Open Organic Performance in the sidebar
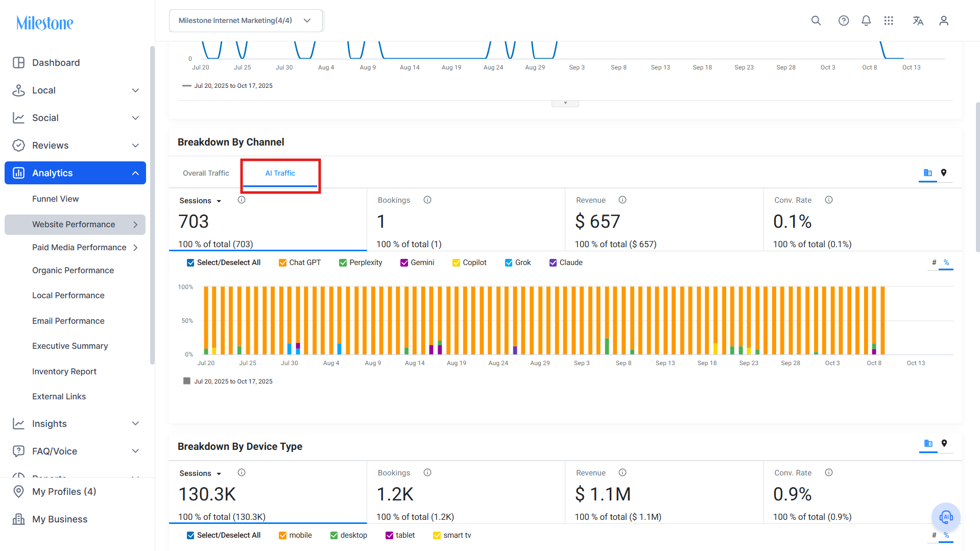 tap(73, 270)
